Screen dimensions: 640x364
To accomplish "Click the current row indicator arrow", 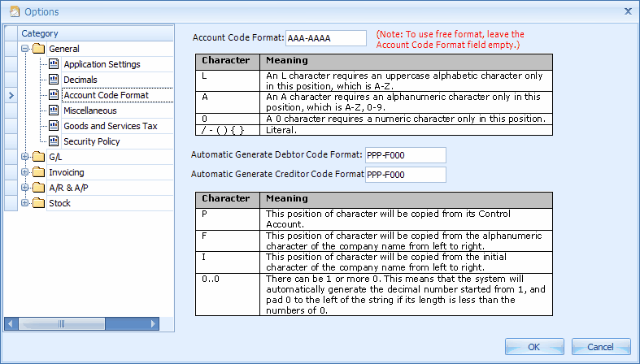I will 11,95.
